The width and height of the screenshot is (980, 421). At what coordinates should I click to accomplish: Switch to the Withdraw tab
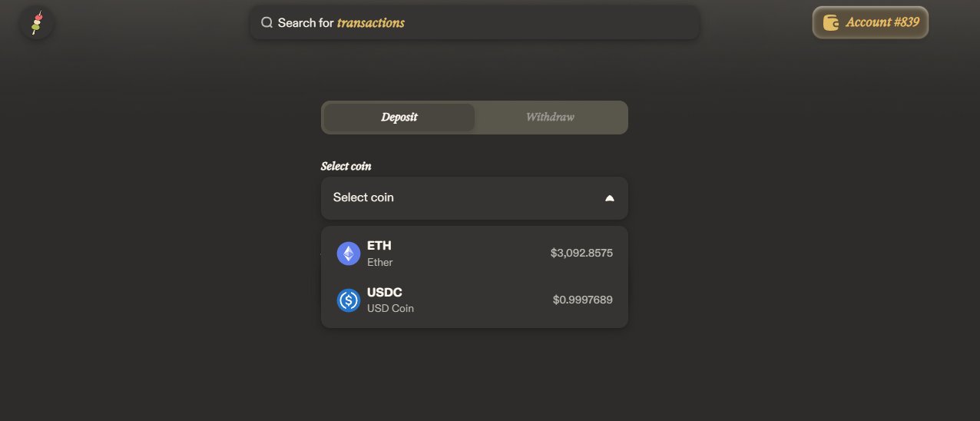coord(550,118)
